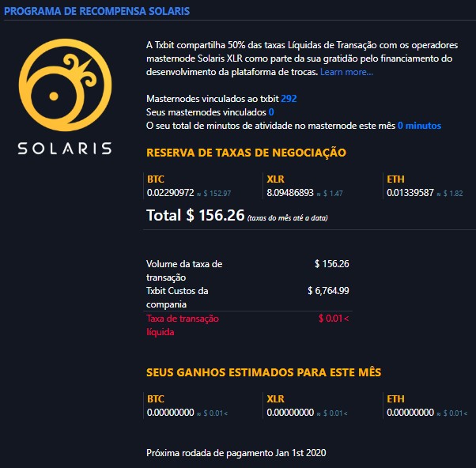Click the red $ 0.01< net fee value
Screen dimensions: 476x468
pos(333,319)
